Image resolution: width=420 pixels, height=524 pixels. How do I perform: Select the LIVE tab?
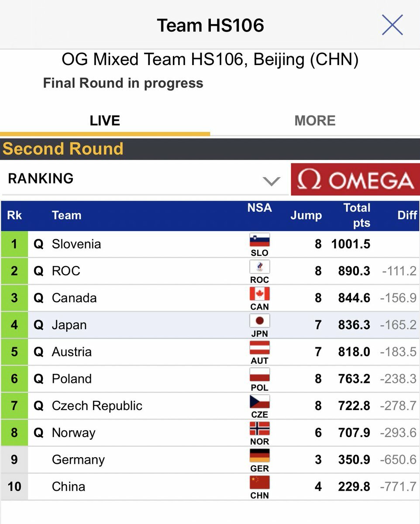click(x=105, y=121)
